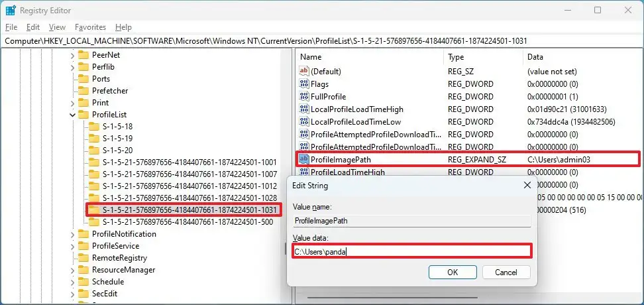644x305 pixels.
Task: Click the Prefetcher folder icon
Action: click(x=83, y=91)
